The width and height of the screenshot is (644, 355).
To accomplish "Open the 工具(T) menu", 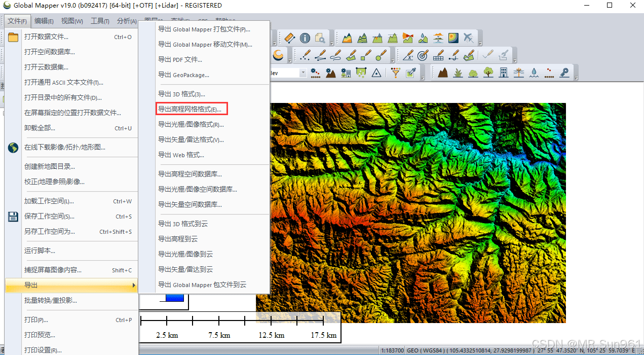I will (100, 21).
